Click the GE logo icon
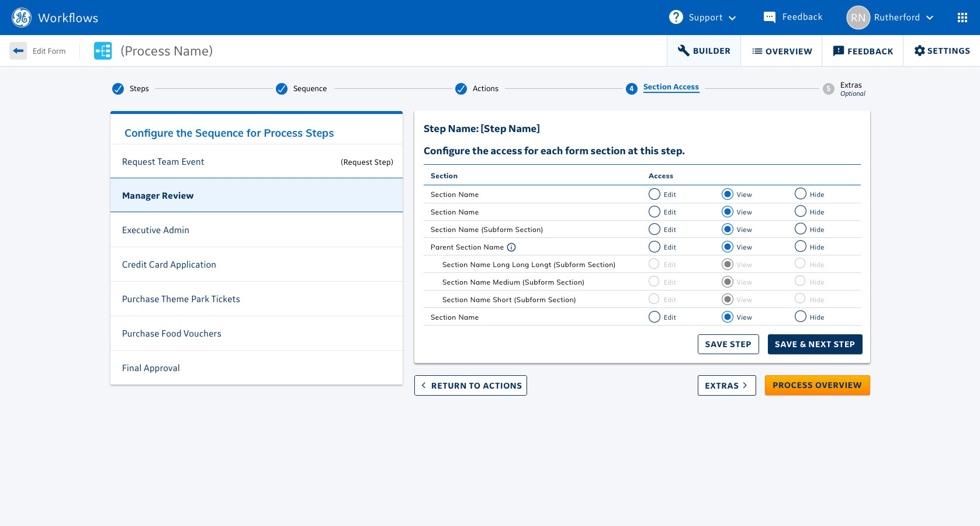Screen dimensions: 980x526 [x=22, y=18]
